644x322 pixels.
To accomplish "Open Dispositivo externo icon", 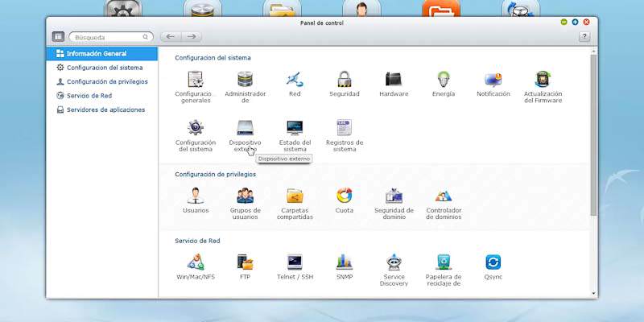I will [x=246, y=128].
